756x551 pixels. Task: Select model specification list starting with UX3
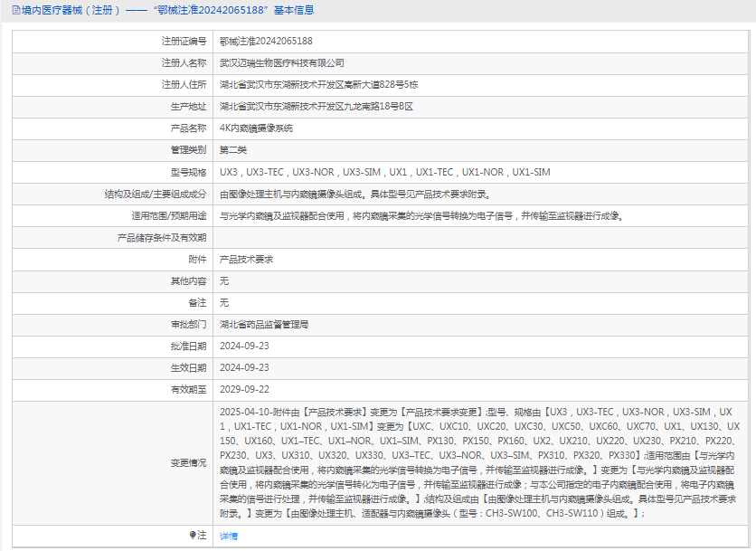384,172
